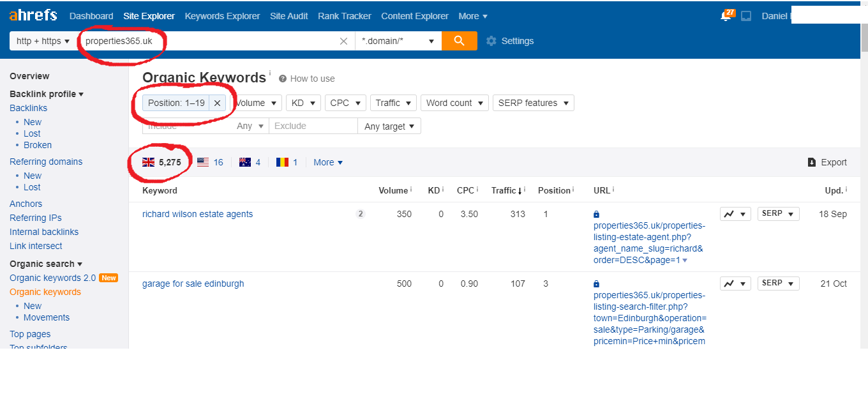Click lock icon on garage edinburgh URL
Screen dimensions: 868x401
[596, 284]
